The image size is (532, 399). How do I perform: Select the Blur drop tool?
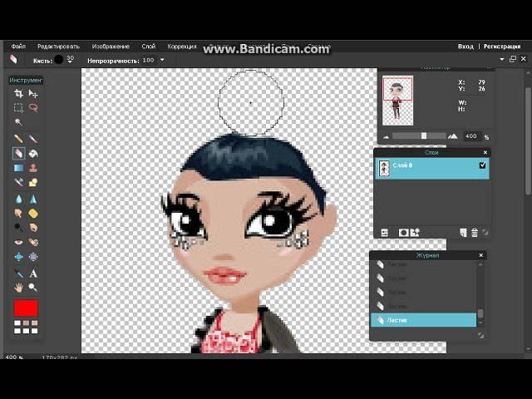[x=18, y=199]
